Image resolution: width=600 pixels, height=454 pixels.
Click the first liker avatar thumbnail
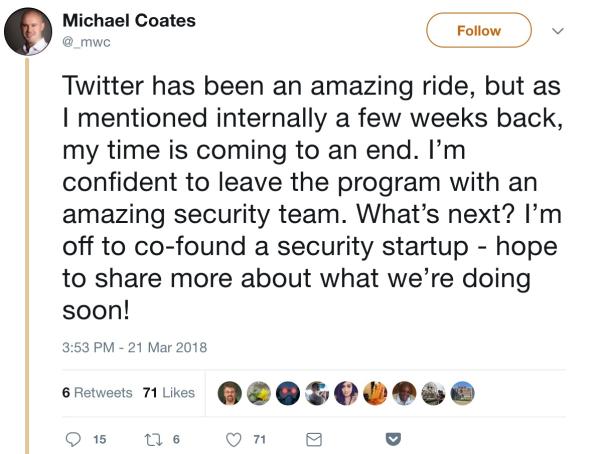(230, 393)
